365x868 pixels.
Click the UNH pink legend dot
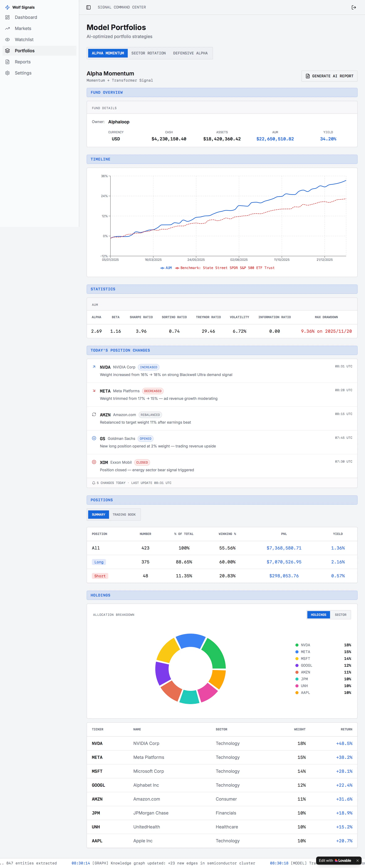coord(297,686)
